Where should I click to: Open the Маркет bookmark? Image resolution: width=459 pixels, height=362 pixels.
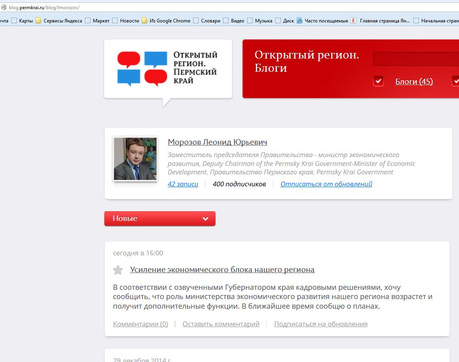point(97,21)
